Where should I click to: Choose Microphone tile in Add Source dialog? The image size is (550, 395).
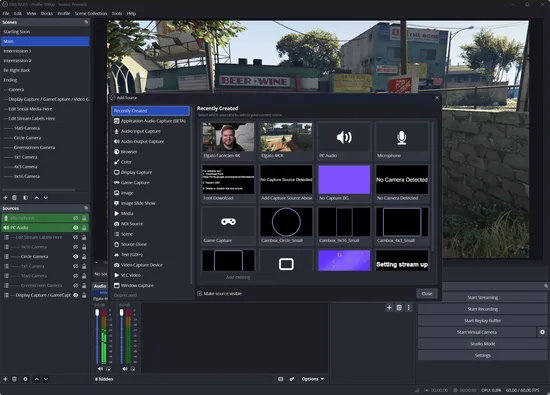click(x=402, y=141)
